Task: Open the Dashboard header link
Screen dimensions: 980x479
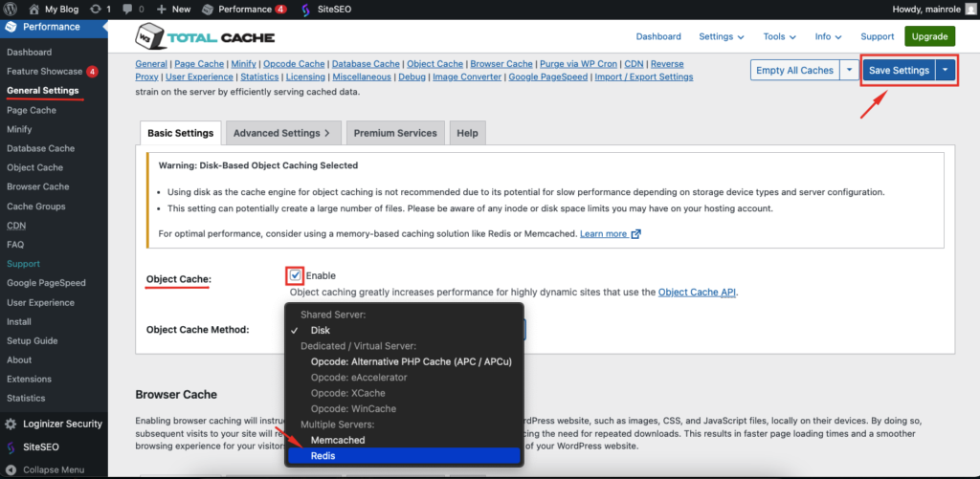Action: pos(658,36)
